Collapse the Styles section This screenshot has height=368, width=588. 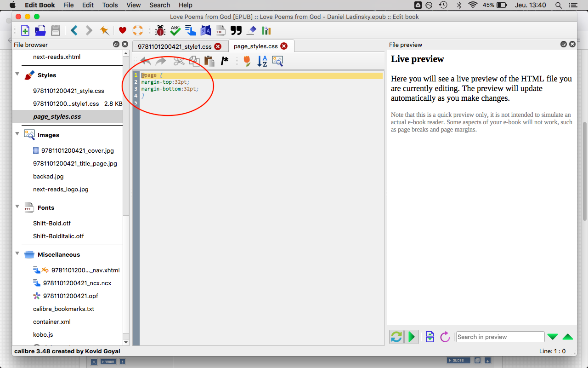pyautogui.click(x=17, y=74)
